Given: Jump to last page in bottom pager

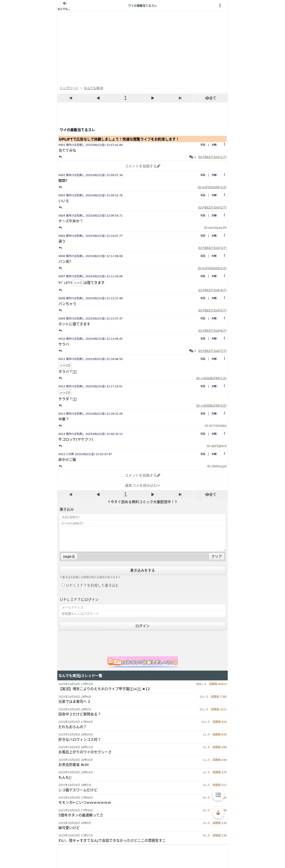Looking at the screenshot, I should (180, 494).
